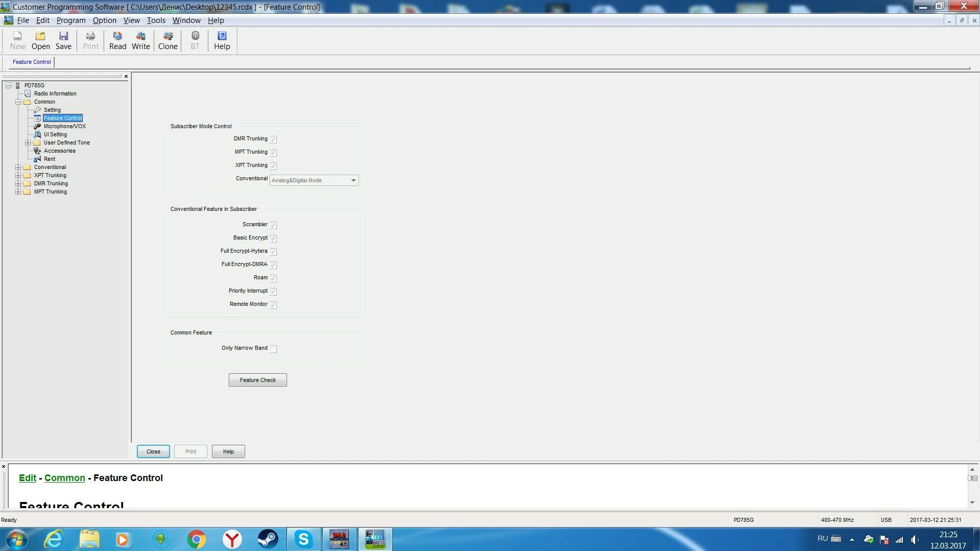Open the File menu
The image size is (980, 551).
[x=23, y=20]
